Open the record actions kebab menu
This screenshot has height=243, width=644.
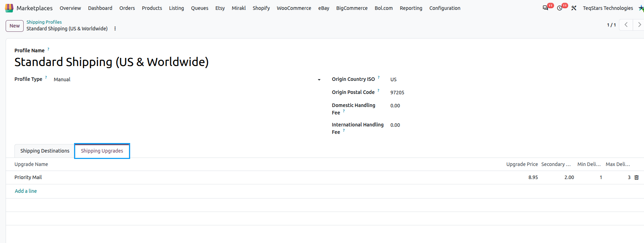click(x=115, y=29)
